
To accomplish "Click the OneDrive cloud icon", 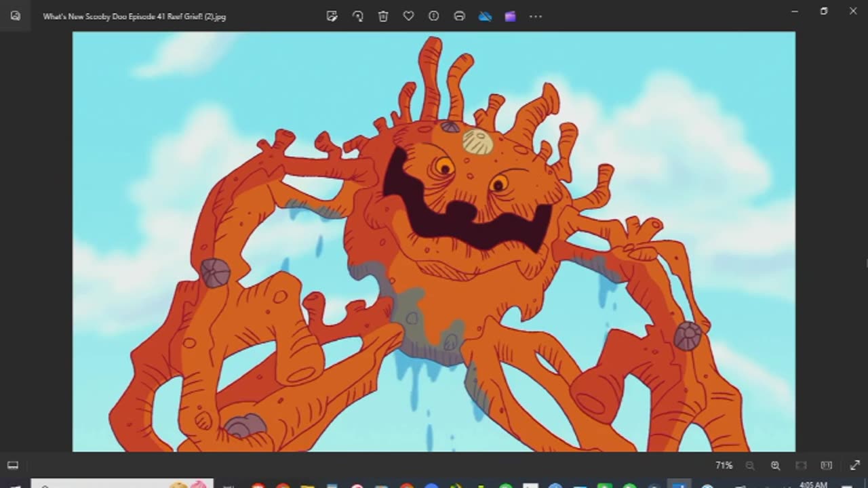I will 485,16.
